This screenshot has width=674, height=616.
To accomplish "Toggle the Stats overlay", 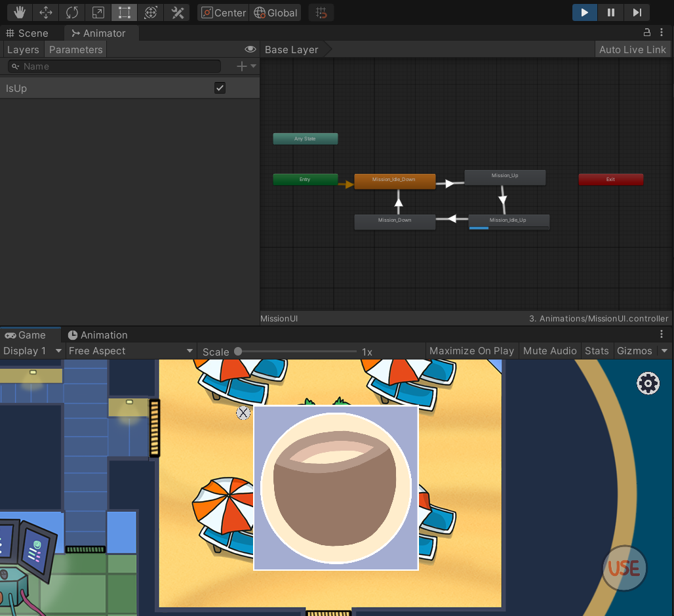I will click(x=597, y=351).
